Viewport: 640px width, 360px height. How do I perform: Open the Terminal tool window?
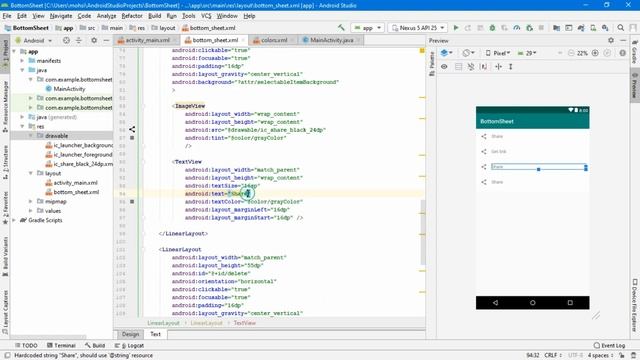(x=61, y=345)
